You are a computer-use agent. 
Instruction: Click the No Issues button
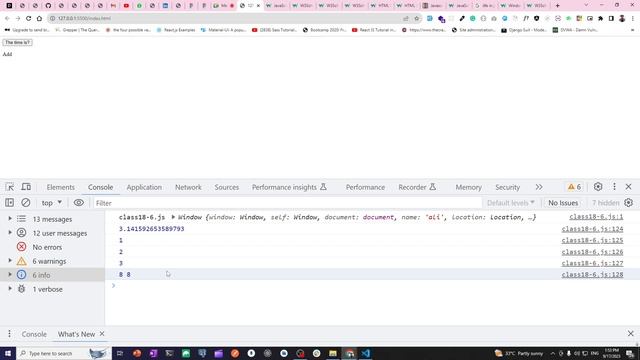pos(563,203)
